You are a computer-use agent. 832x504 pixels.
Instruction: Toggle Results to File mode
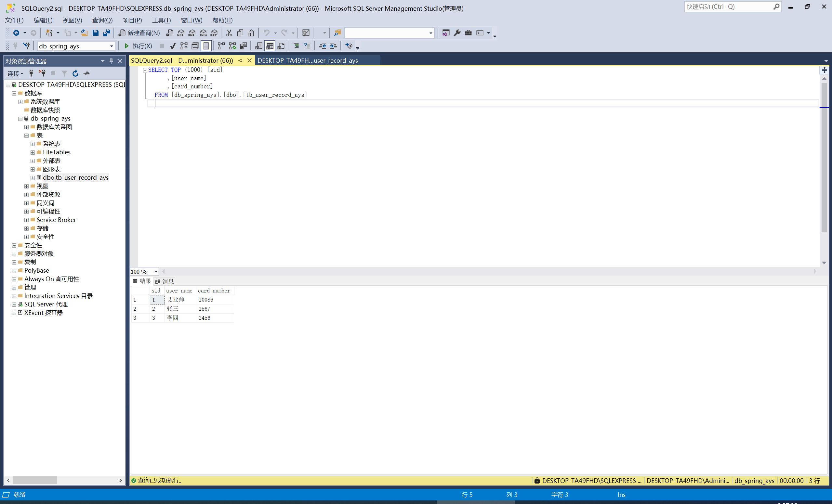coord(281,46)
